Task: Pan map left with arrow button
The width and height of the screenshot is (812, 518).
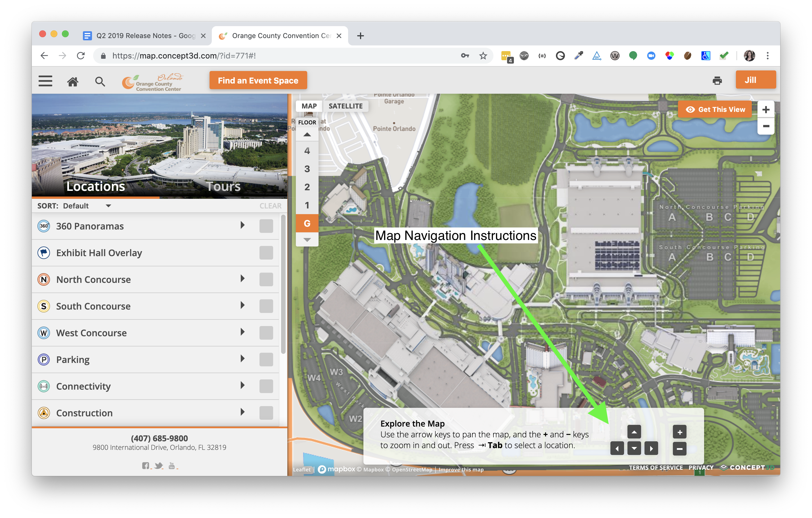Action: pos(617,448)
